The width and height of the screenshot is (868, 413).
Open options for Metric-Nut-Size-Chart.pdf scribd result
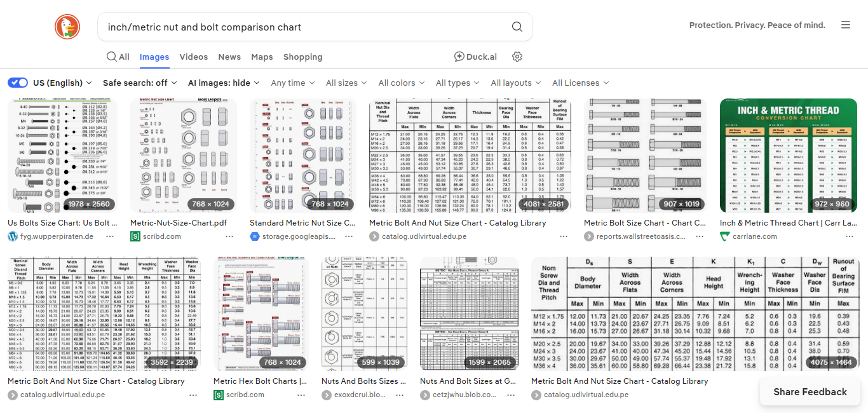point(229,236)
